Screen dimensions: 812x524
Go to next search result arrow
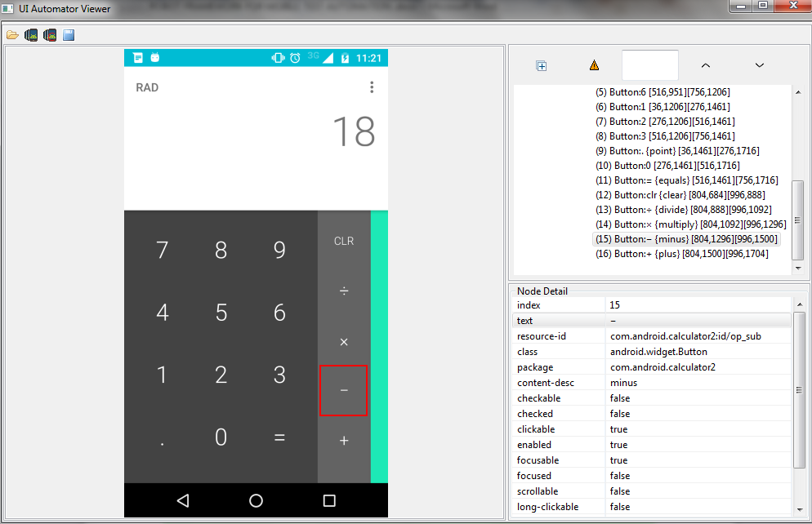point(759,65)
